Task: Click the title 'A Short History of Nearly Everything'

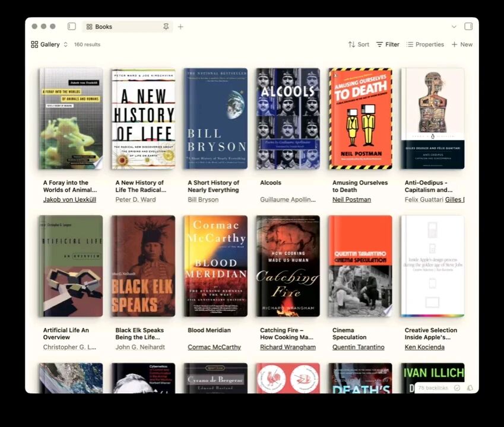Action: (x=214, y=186)
